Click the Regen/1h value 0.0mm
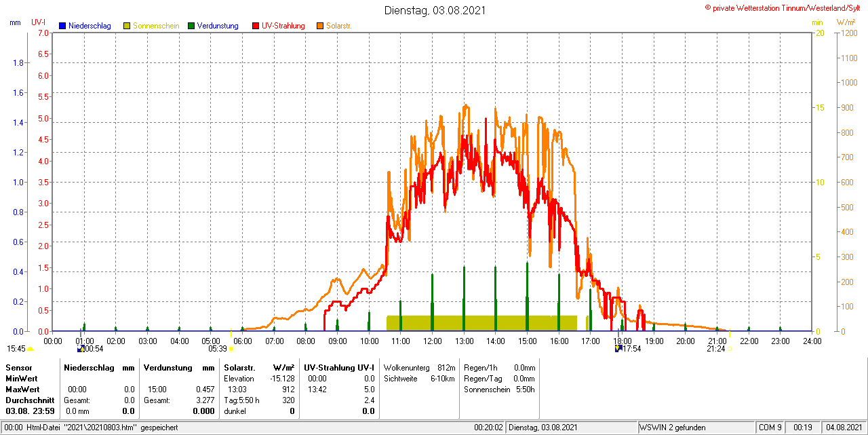868x435 pixels. click(524, 367)
